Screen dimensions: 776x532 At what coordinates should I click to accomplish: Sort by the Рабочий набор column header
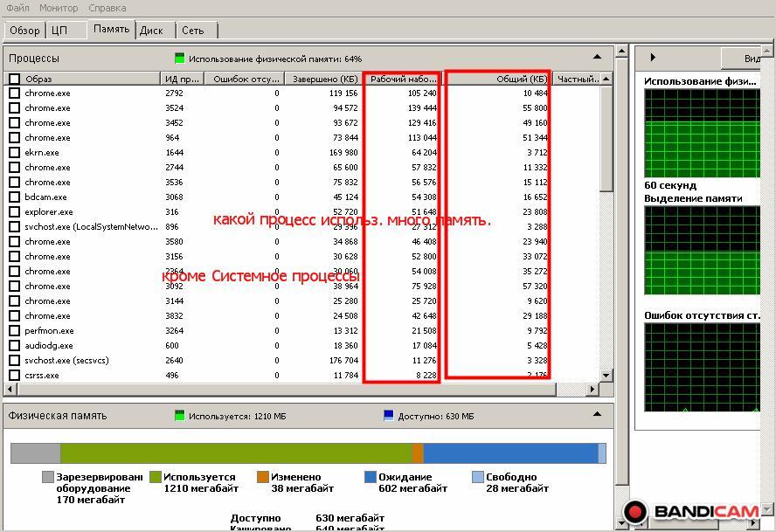pos(402,79)
